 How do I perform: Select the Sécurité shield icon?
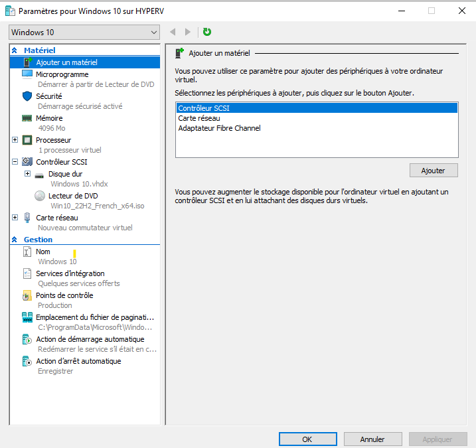[x=27, y=96]
